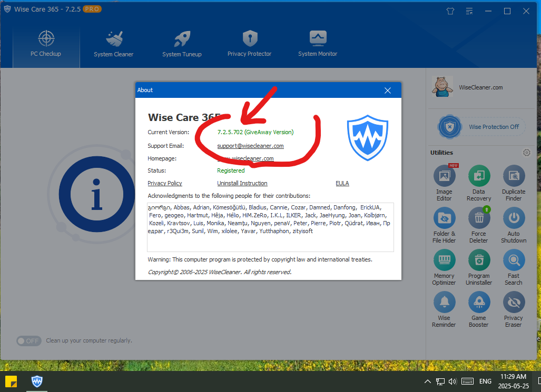Open Sticky Notes from the taskbar
Screen dimensions: 541x392
click(x=11, y=381)
